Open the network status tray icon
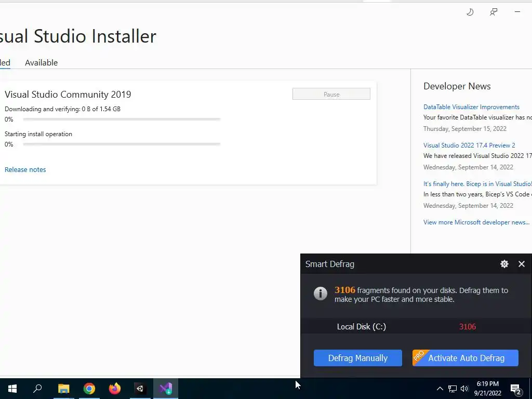The image size is (532, 399). click(453, 389)
